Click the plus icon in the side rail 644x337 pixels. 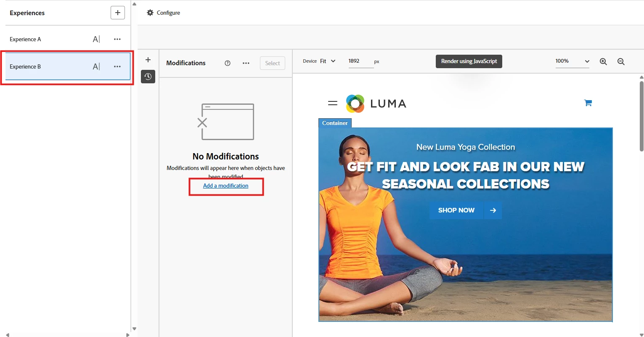coord(148,60)
